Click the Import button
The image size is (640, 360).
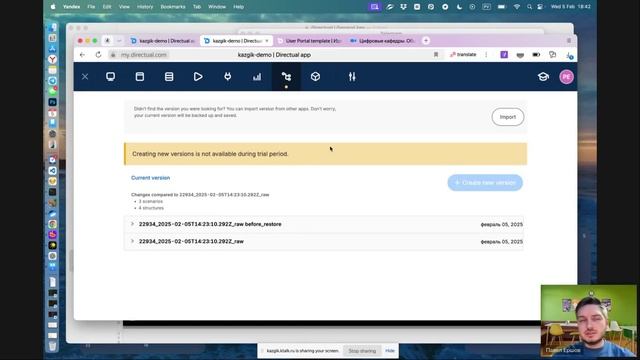coord(508,117)
